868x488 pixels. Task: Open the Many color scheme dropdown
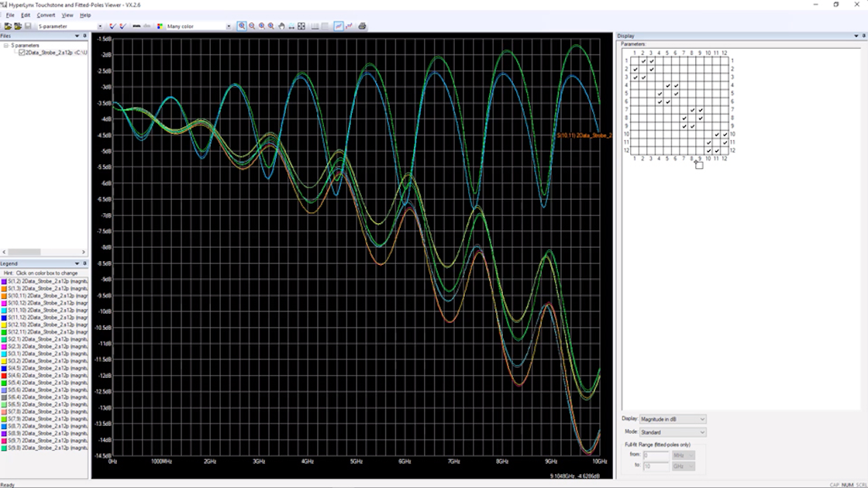pos(229,26)
